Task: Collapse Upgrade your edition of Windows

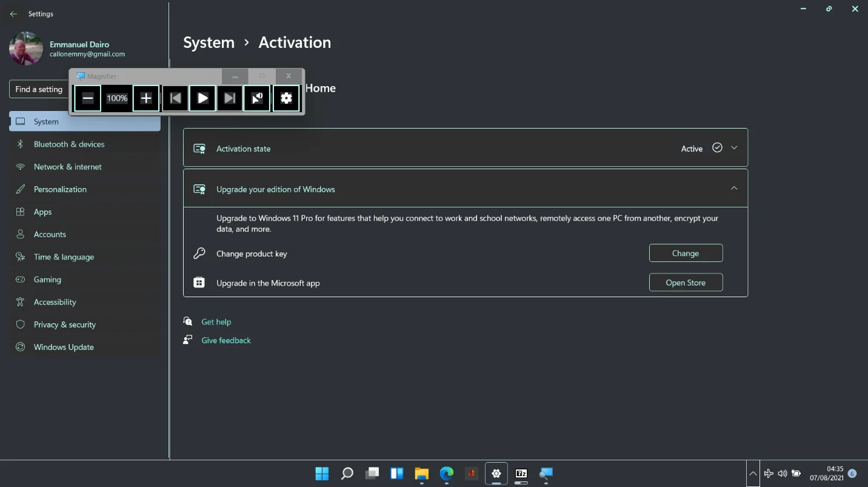Action: [734, 189]
